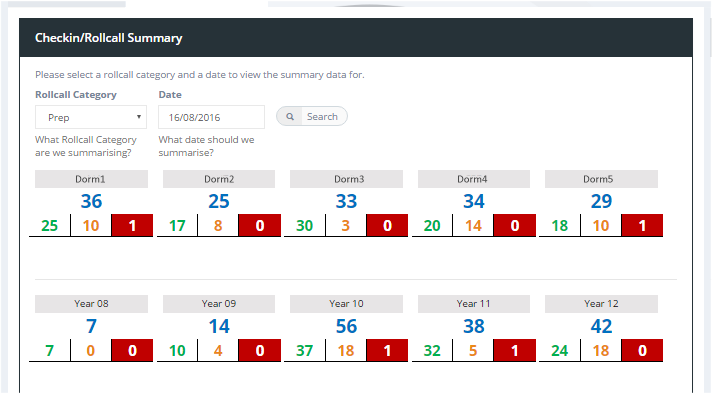Click the Year 11 total of 38

coord(474,326)
